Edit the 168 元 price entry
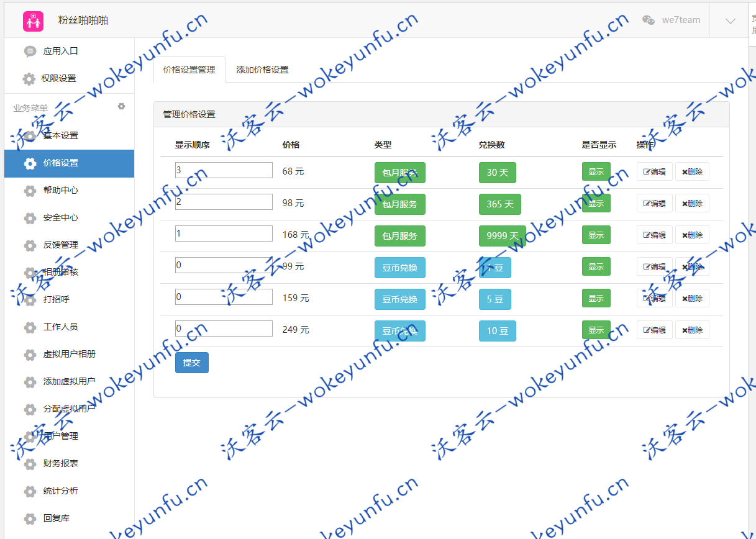 (655, 235)
